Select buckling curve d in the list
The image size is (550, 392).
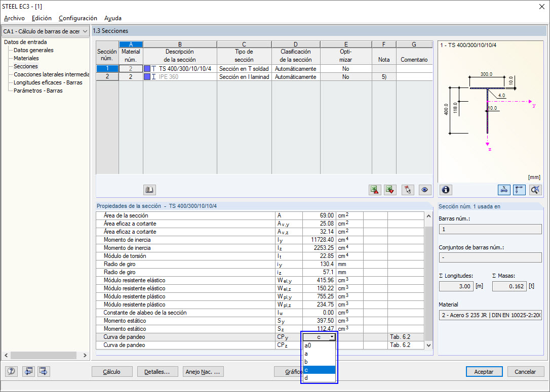tap(319, 378)
